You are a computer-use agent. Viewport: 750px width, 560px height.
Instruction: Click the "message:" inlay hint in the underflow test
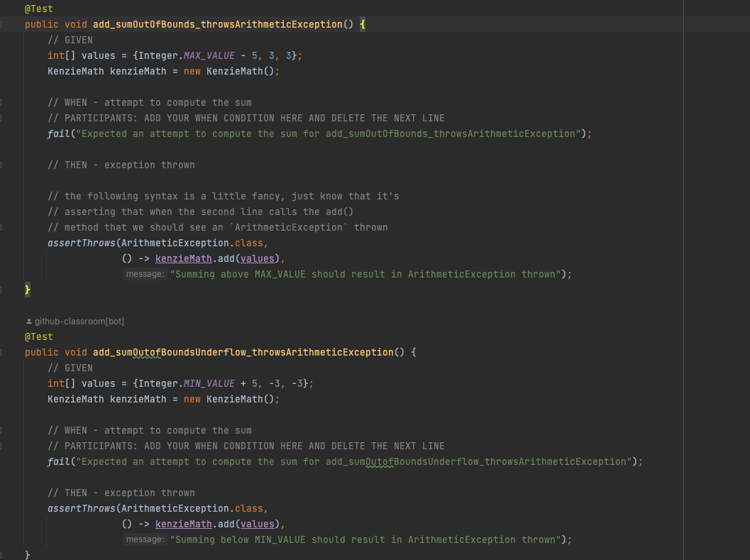[x=145, y=539]
